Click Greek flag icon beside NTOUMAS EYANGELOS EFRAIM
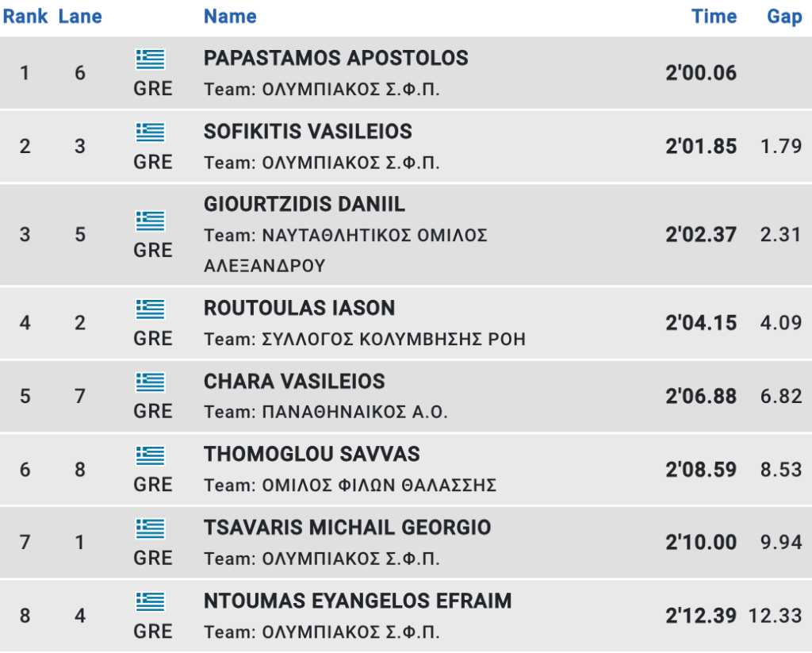This screenshot has height=653, width=812. [150, 602]
